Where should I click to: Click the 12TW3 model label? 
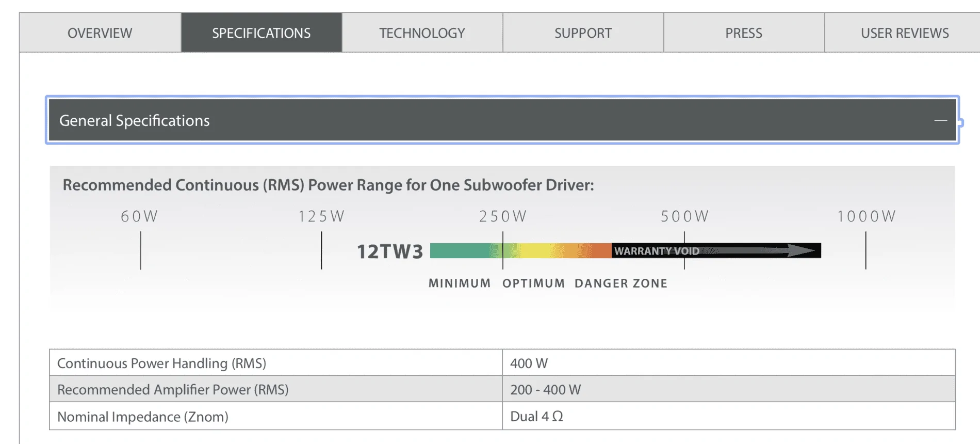coord(390,251)
